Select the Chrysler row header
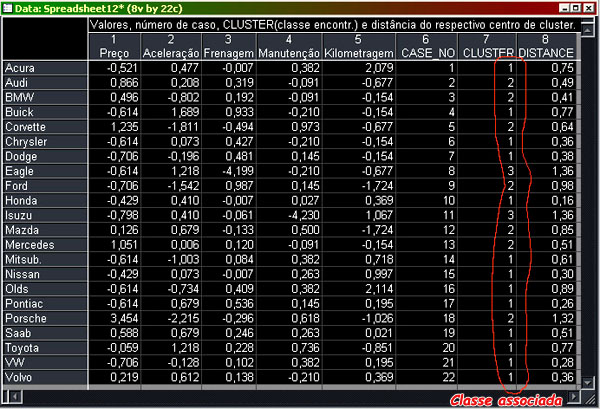This screenshot has height=409, width=600. 45,142
